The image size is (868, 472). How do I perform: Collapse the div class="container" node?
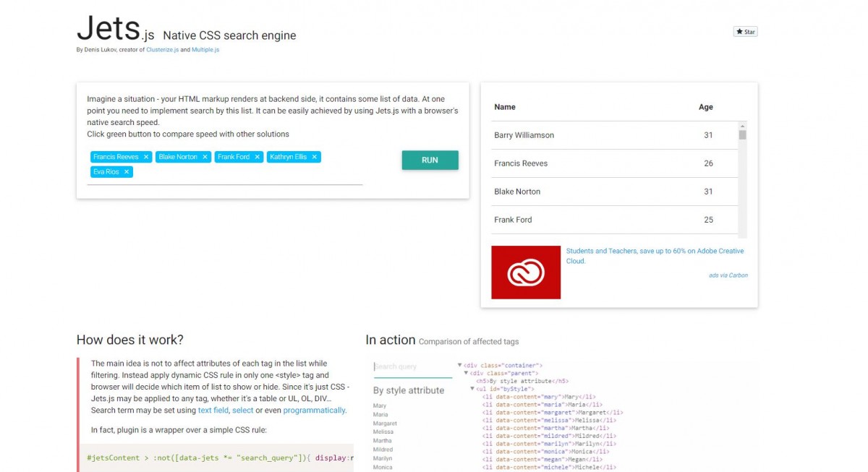[460, 366]
